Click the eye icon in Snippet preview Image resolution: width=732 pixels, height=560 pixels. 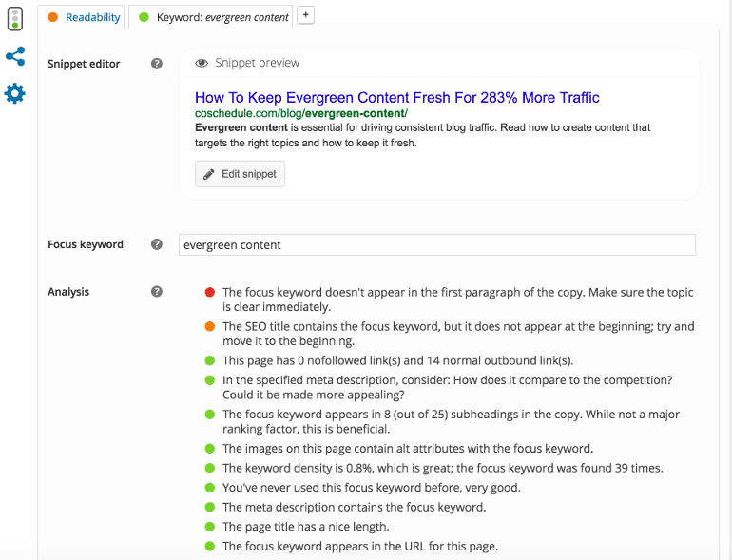(x=202, y=63)
